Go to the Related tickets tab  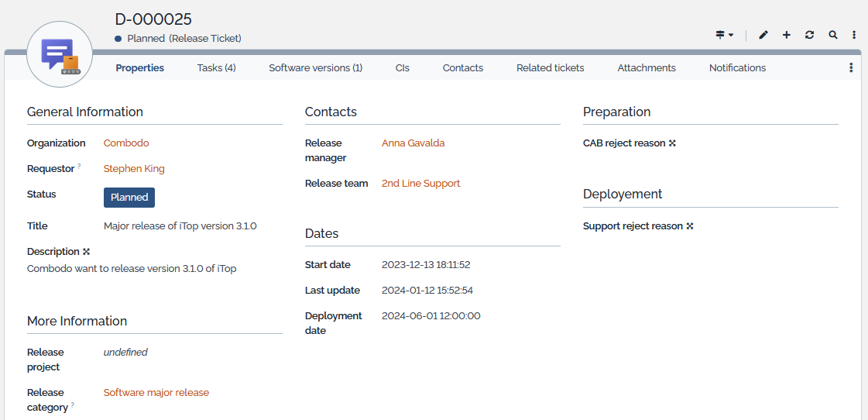click(x=550, y=68)
